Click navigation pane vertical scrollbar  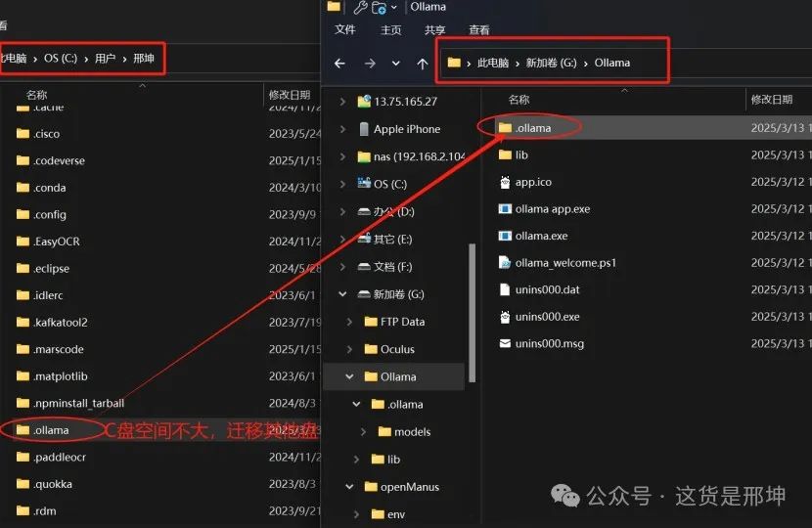472,313
